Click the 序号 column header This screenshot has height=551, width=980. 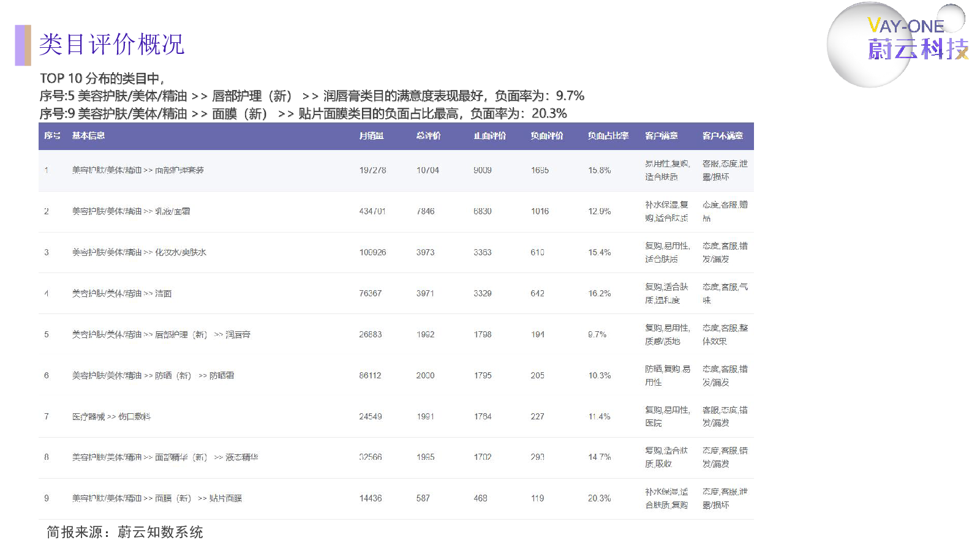pos(52,136)
